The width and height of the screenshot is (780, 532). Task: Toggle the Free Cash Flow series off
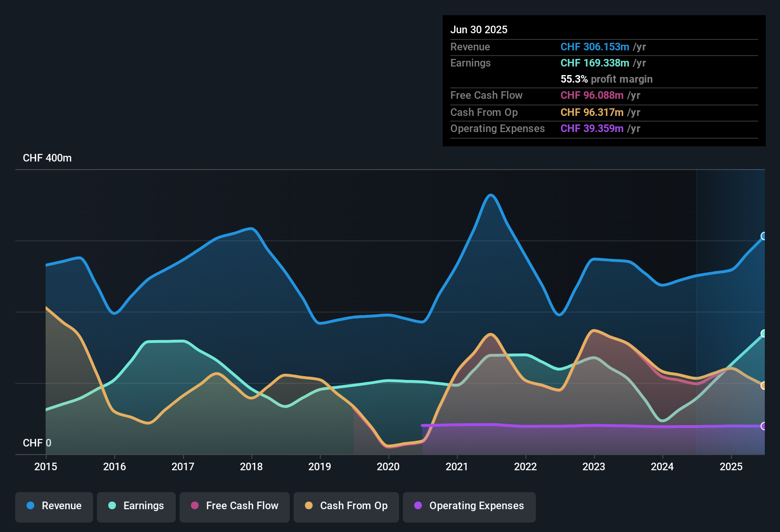234,506
